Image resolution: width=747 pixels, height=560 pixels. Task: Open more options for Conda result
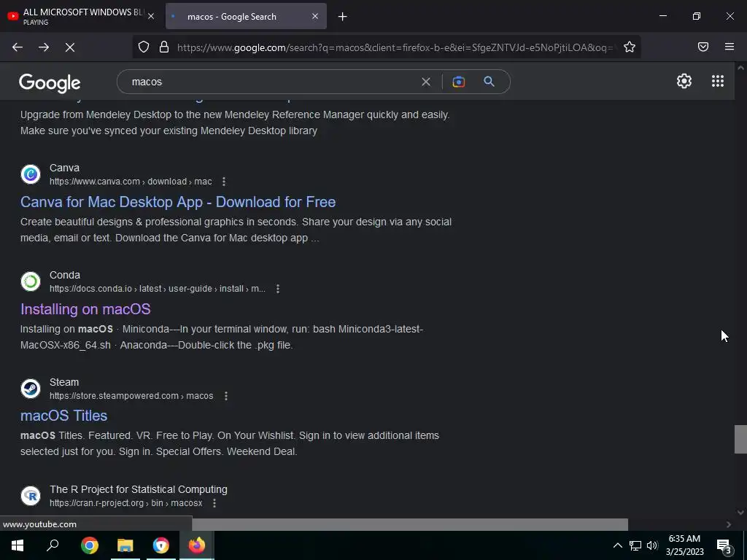278,289
